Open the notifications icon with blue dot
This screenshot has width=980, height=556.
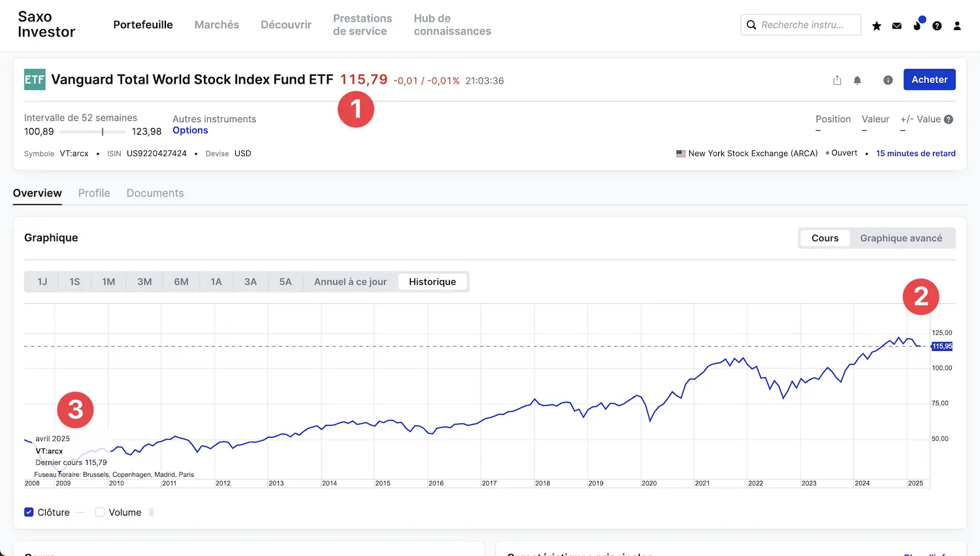(918, 24)
